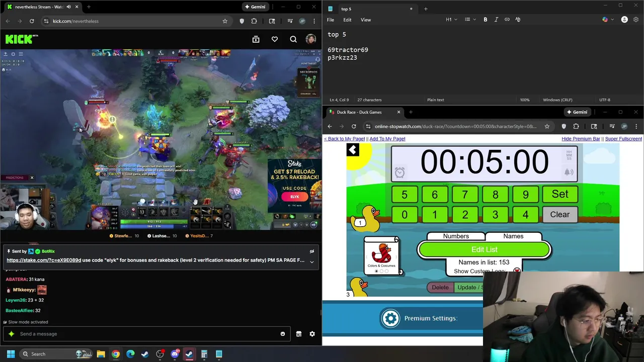This screenshot has height=362, width=644.
Task: Click clear formatting icon in Notepad
Action: pyautogui.click(x=518, y=20)
